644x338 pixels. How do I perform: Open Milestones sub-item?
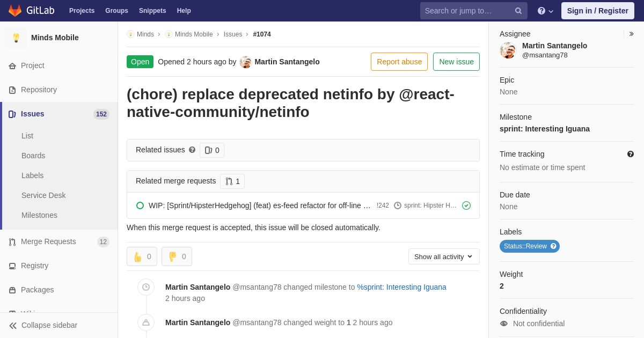click(39, 215)
